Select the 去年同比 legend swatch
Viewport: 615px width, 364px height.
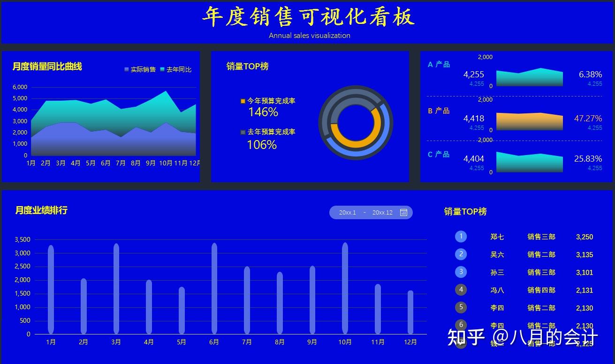click(x=162, y=70)
